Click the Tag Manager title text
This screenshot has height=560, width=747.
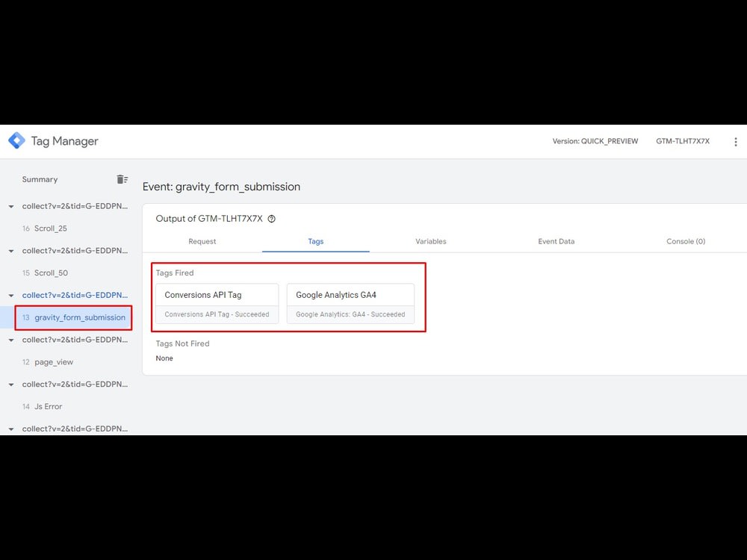pos(64,141)
